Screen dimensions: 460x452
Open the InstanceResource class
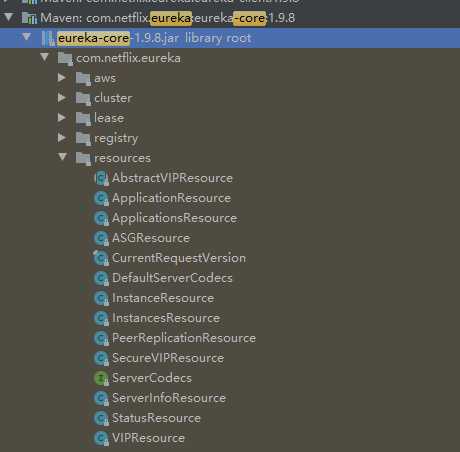(x=163, y=298)
